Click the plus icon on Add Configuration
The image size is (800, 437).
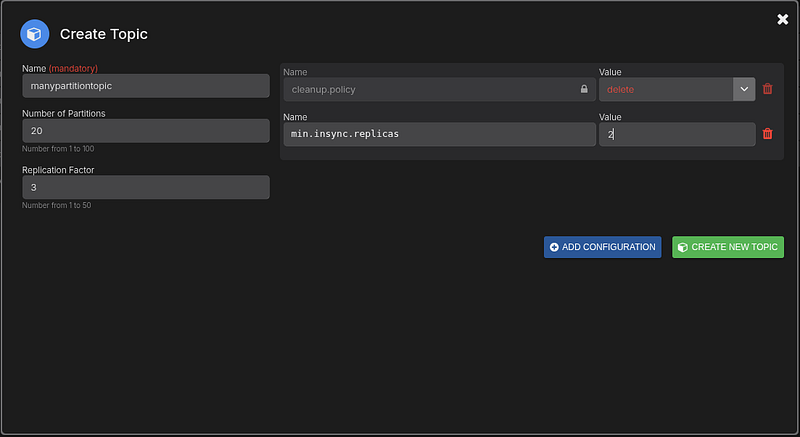coord(554,247)
